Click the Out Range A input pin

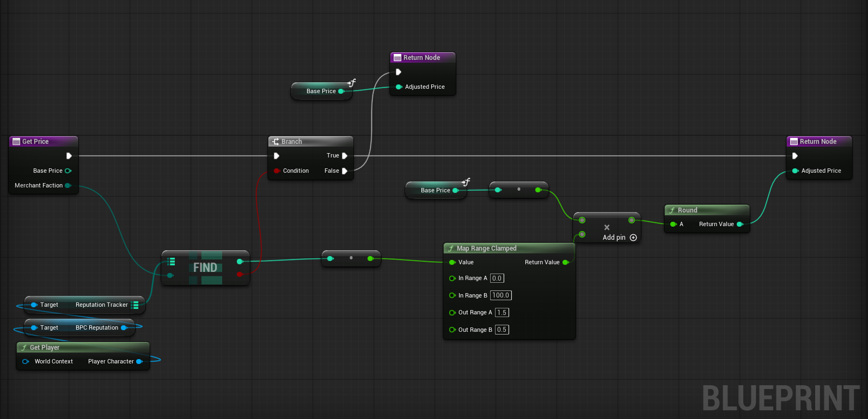point(452,313)
